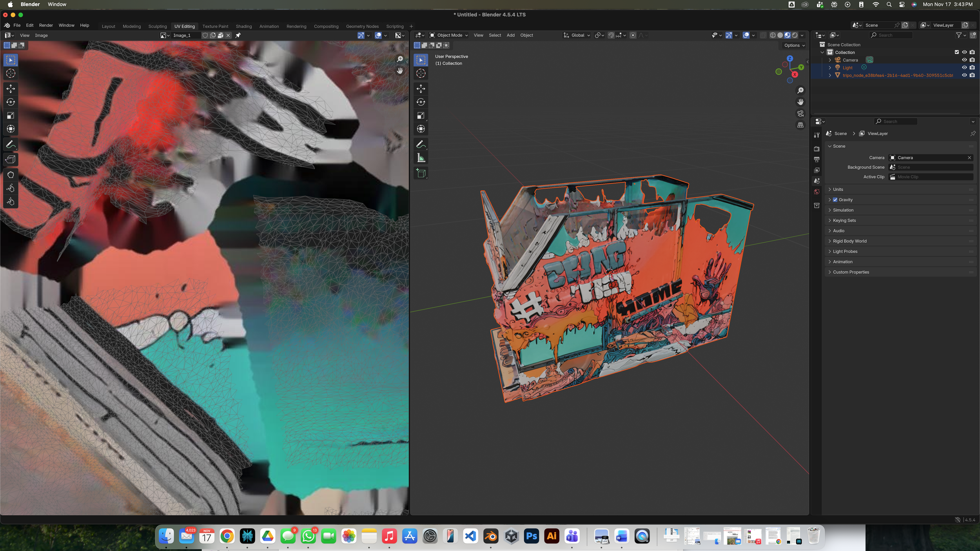Image resolution: width=980 pixels, height=551 pixels.
Task: Select the Annotate tool in UV editor
Action: click(11, 145)
